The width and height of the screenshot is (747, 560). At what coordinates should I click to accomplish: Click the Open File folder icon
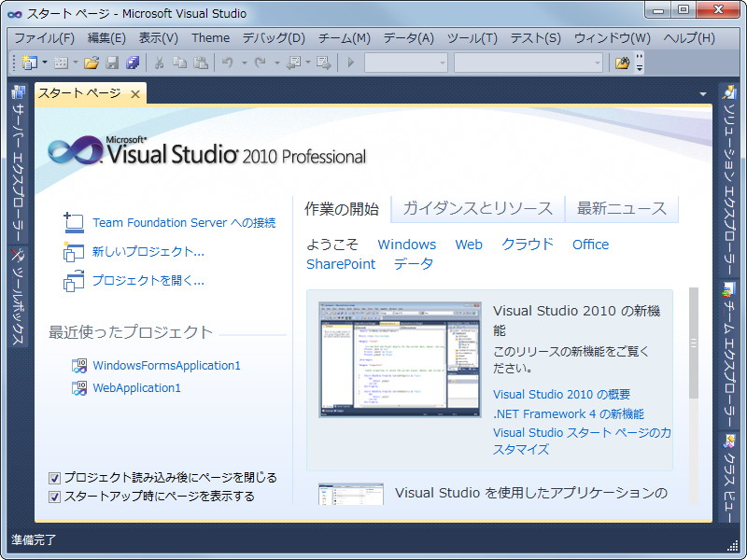[x=92, y=63]
